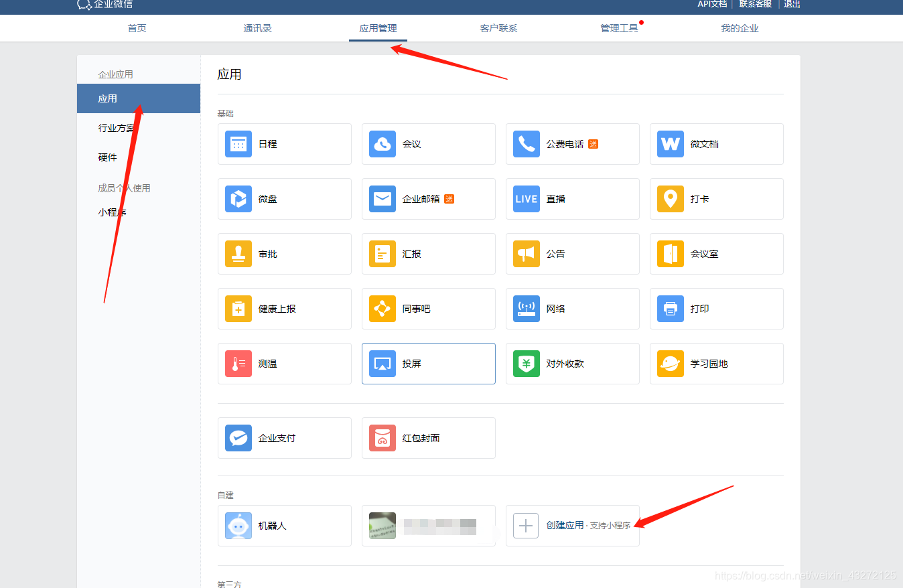903x588 pixels.
Task: Open the 红包封面 red envelope icon
Action: pyautogui.click(x=383, y=438)
